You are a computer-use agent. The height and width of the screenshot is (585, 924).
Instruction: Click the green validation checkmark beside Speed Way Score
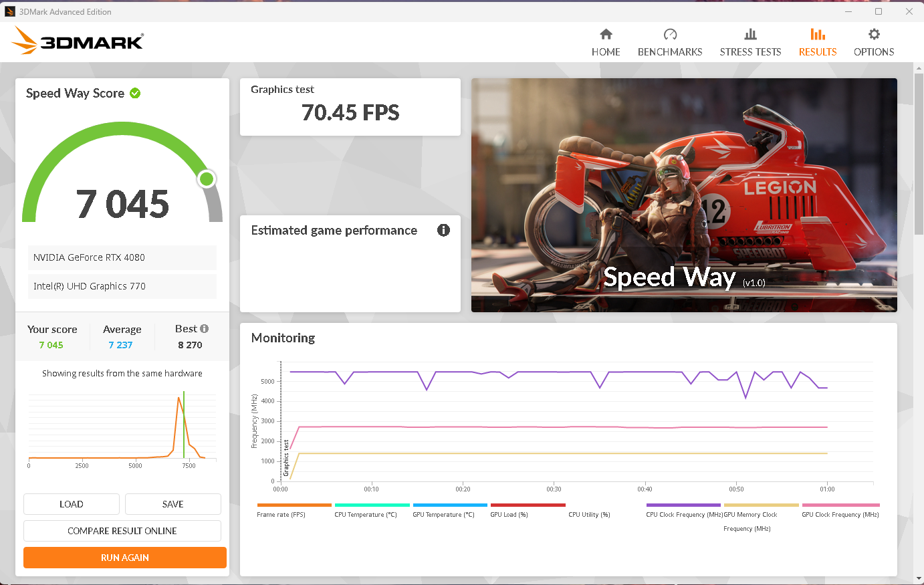click(135, 93)
